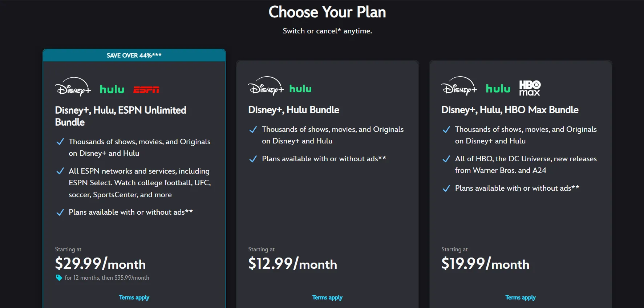Click the SAVE OVER 44%*** banner
This screenshot has height=308, width=644.
134,55
